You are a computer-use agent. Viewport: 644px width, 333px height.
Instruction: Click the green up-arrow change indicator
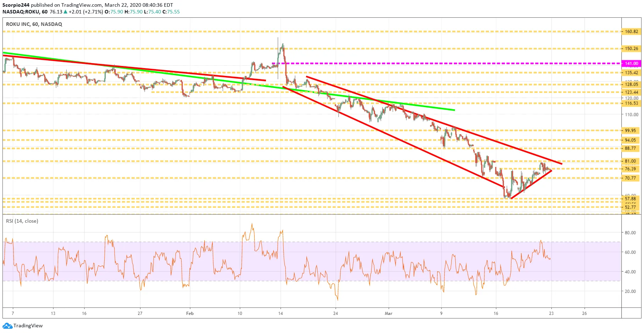65,12
